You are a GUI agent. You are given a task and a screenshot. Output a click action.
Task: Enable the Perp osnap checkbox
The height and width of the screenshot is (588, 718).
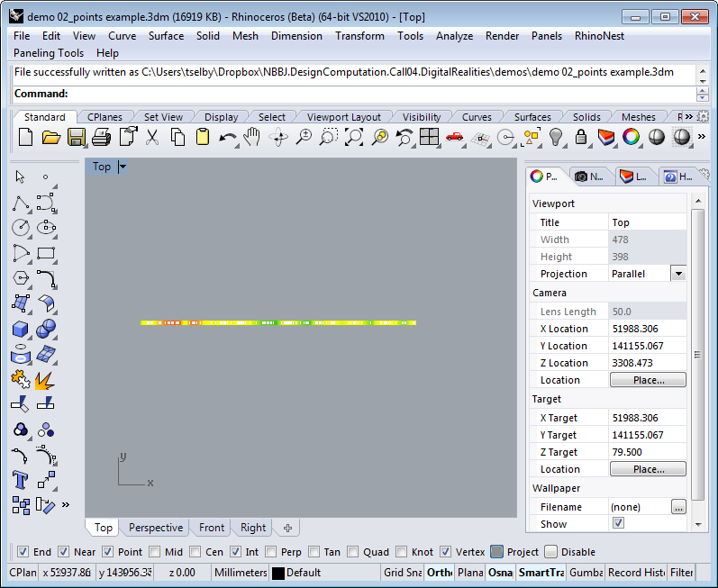[270, 552]
